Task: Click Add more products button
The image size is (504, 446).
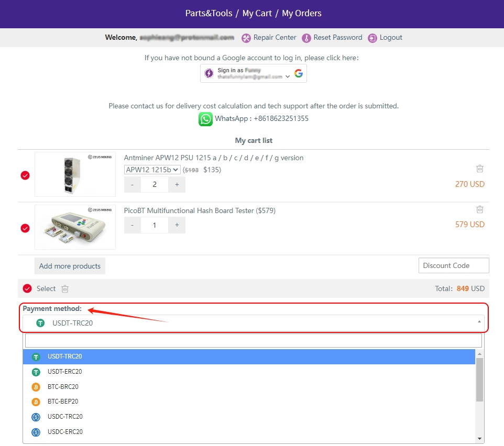Action: click(70, 266)
